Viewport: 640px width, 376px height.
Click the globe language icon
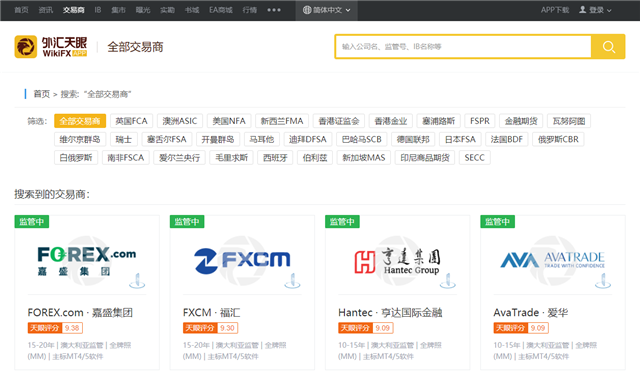pyautogui.click(x=307, y=10)
